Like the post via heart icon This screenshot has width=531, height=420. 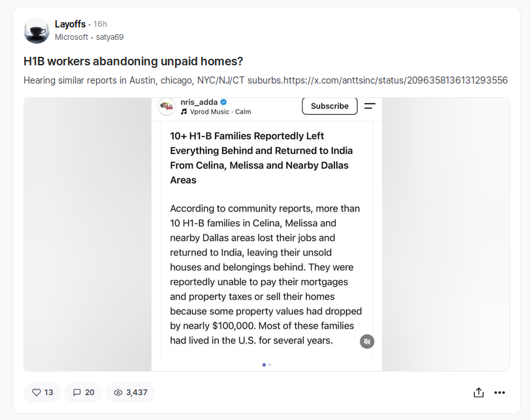36,392
